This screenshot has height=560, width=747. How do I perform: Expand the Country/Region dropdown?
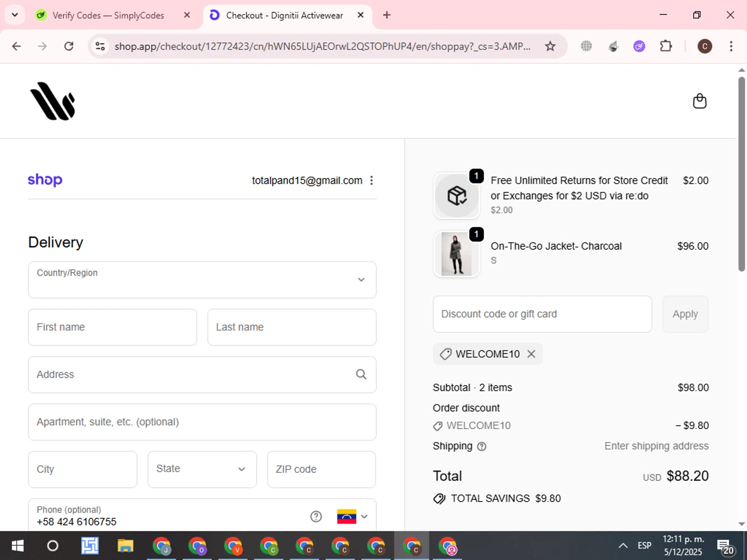[202, 280]
